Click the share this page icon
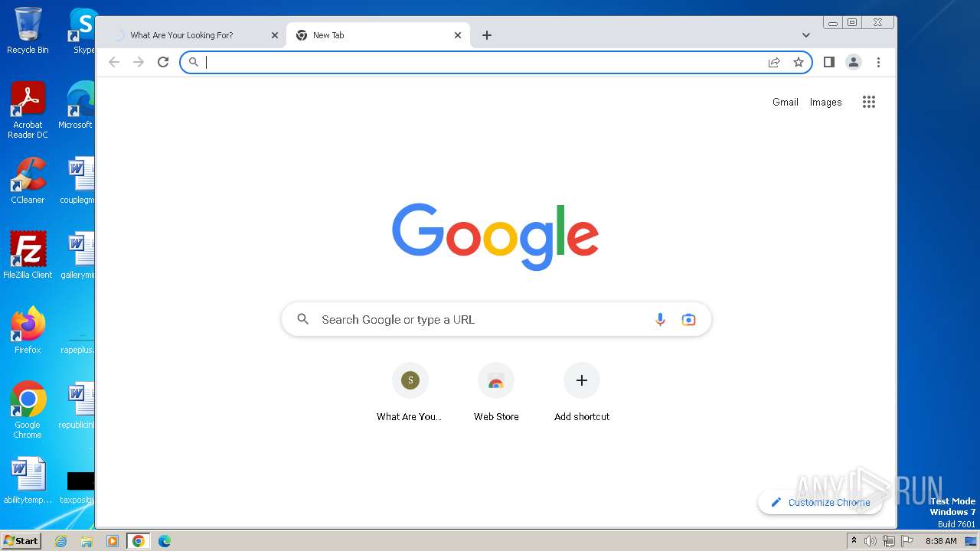 click(774, 62)
